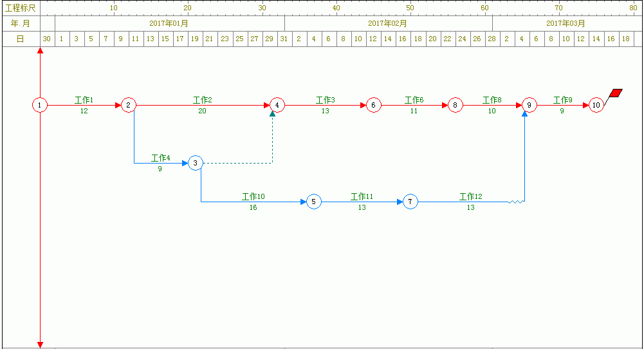Select node 1 at the network start

40,105
